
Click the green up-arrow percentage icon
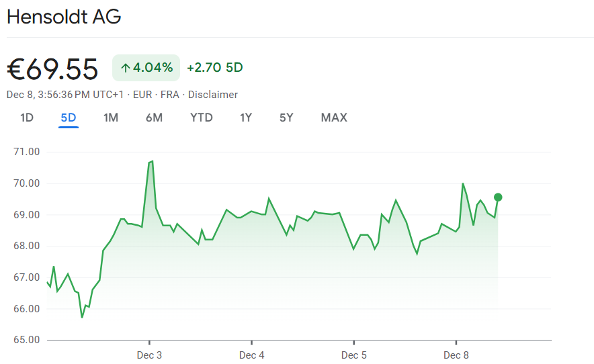126,67
